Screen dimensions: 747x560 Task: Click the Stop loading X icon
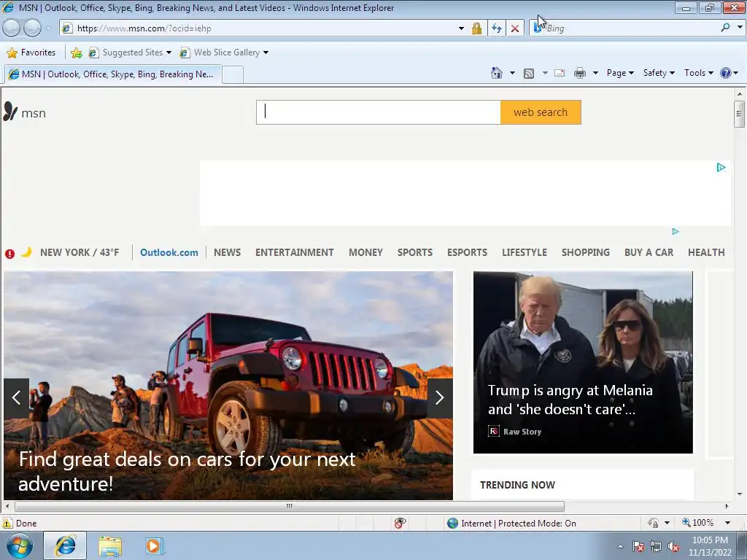[515, 28]
